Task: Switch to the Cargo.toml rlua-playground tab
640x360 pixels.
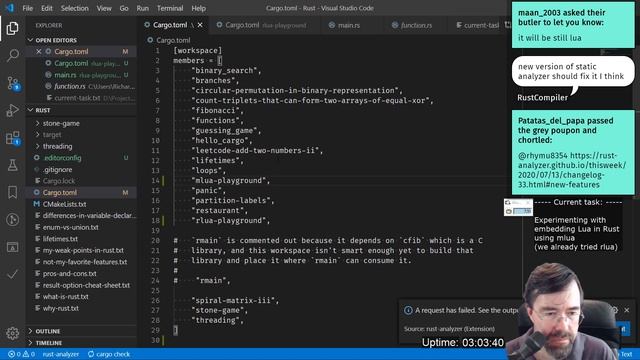Action: [261, 25]
